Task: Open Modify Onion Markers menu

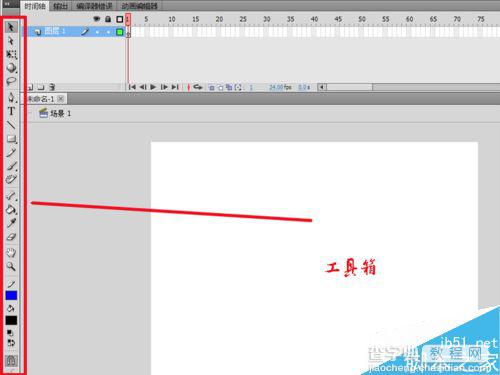Action: coord(238,87)
